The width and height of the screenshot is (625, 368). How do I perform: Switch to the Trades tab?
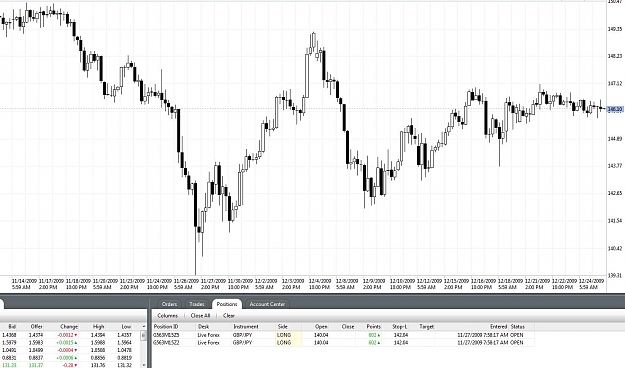pos(197,304)
